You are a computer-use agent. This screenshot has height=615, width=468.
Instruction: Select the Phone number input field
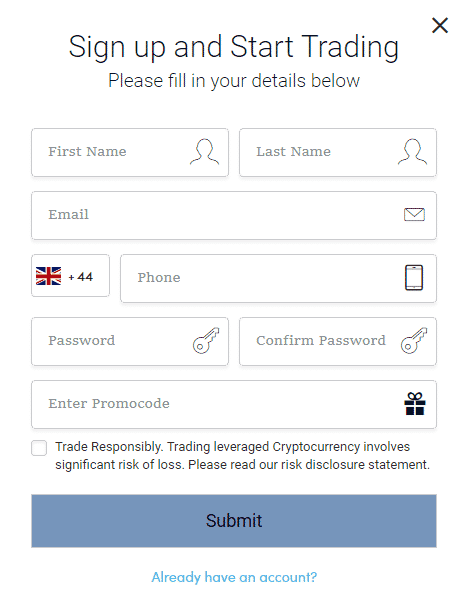279,278
